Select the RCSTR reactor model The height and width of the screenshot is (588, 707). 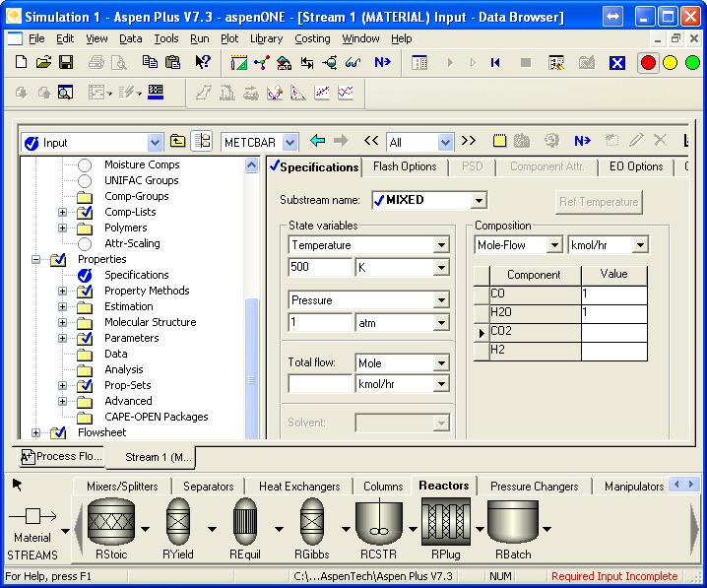pos(379,522)
